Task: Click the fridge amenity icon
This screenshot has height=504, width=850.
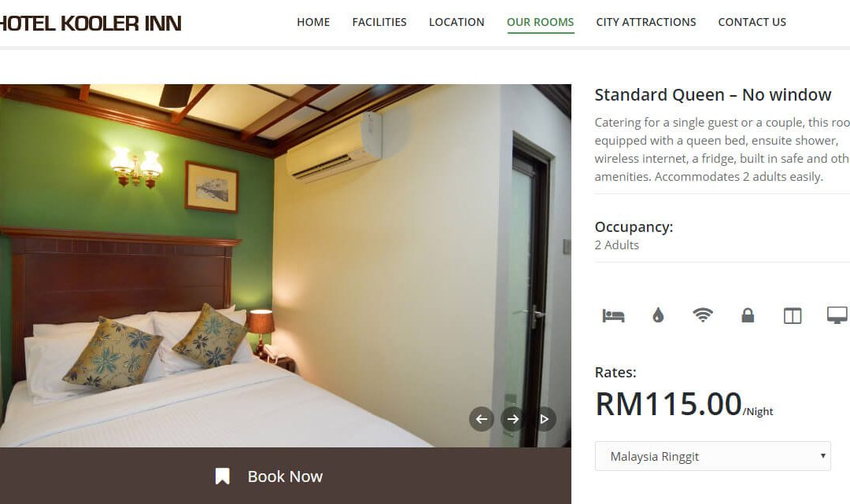Action: [x=793, y=315]
